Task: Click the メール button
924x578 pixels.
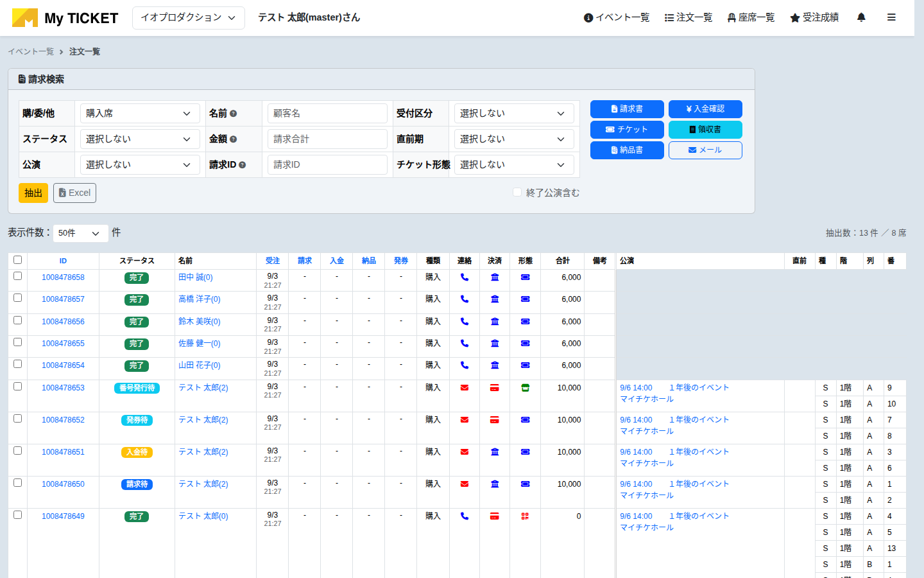Action: 705,150
